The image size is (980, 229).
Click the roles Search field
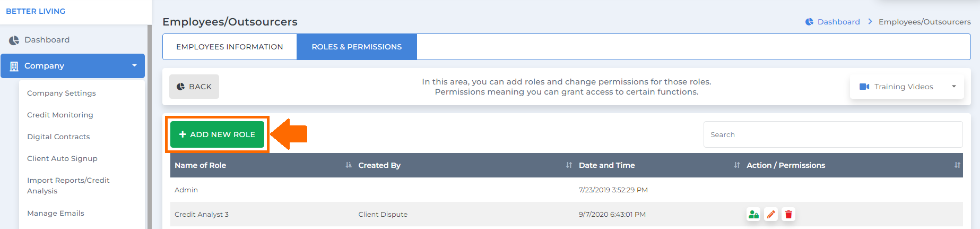point(833,134)
